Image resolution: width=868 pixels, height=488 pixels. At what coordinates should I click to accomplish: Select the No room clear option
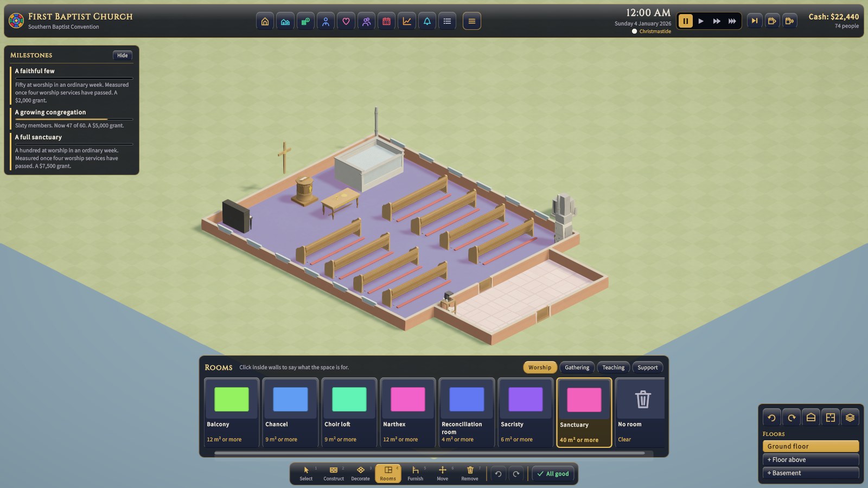[640, 412]
